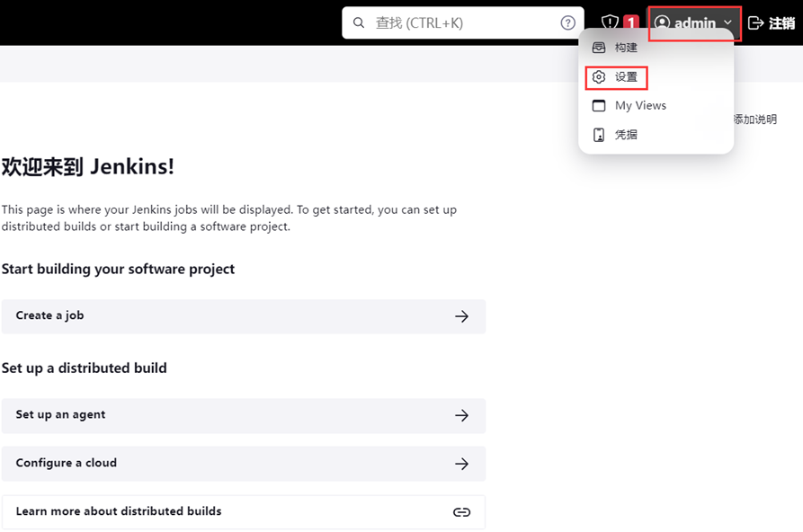
Task: Click the 构建 inbox icon
Action: 599,48
